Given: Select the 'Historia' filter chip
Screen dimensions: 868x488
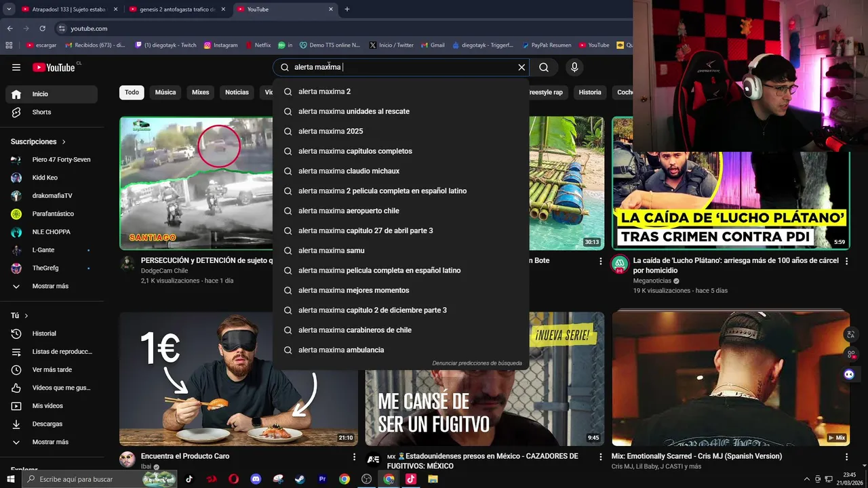Looking at the screenshot, I should (x=590, y=92).
